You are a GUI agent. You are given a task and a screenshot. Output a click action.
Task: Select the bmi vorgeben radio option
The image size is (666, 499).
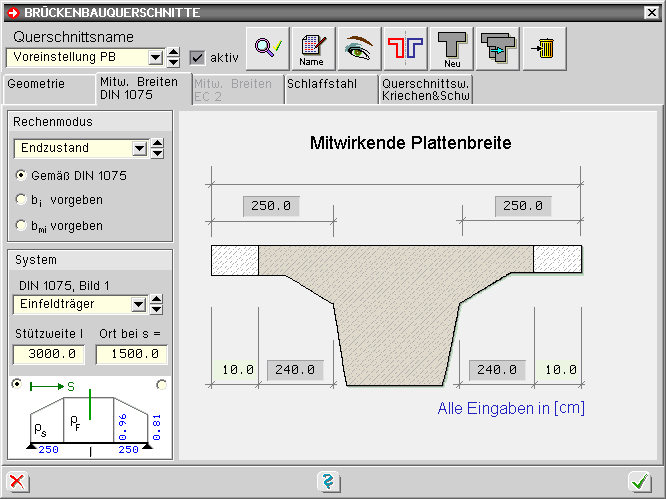tap(21, 226)
